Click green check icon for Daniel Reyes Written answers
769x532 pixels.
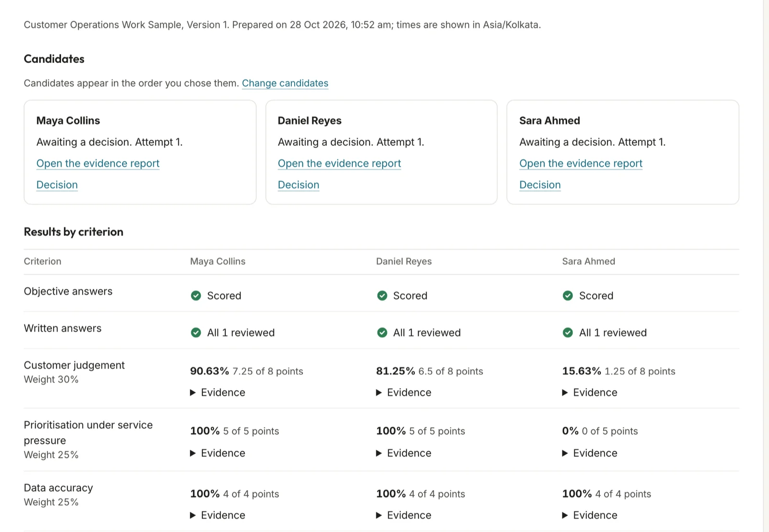382,333
